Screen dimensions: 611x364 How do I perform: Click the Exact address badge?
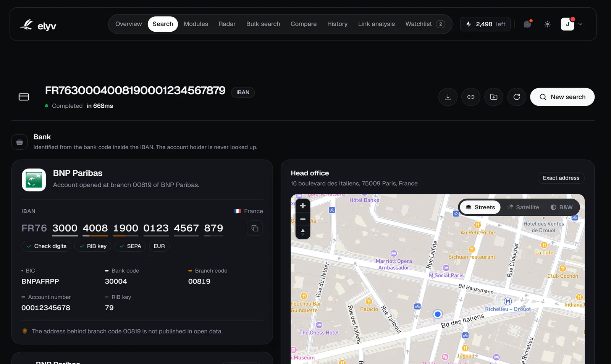tap(561, 178)
